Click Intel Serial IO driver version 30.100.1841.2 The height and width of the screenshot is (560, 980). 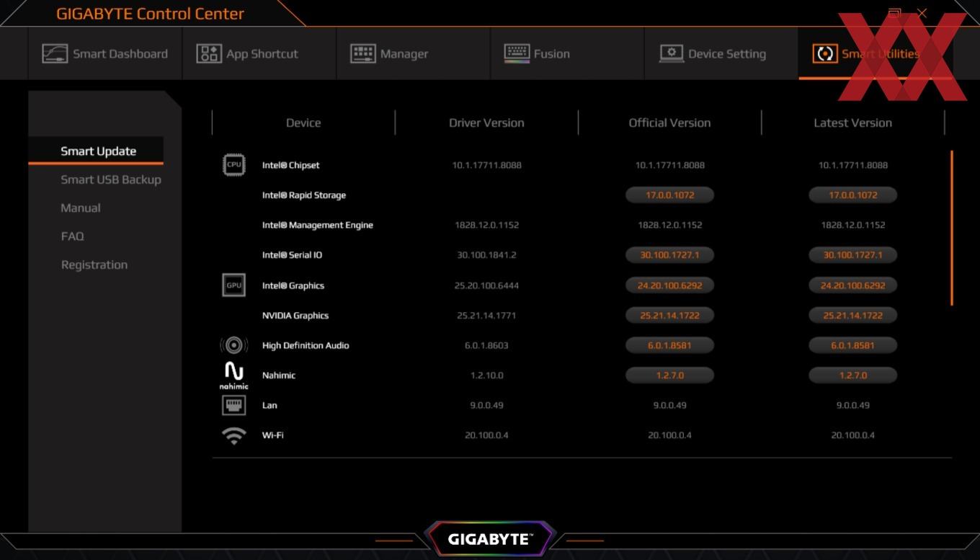(486, 255)
